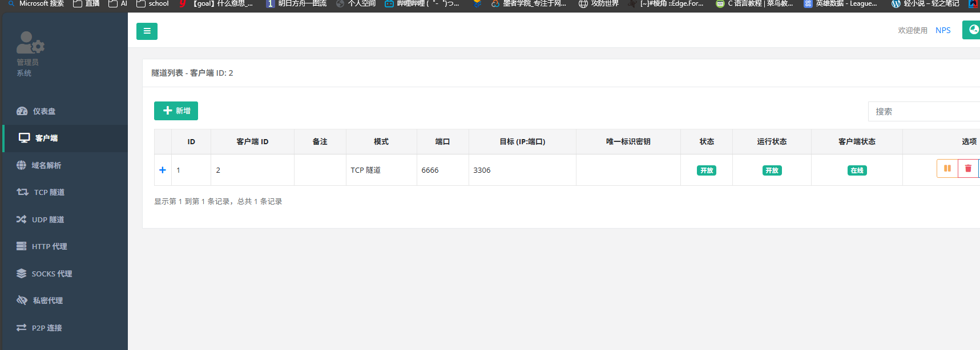The image size is (980, 350).
Task: Click the NPS link in header
Action: 943,30
